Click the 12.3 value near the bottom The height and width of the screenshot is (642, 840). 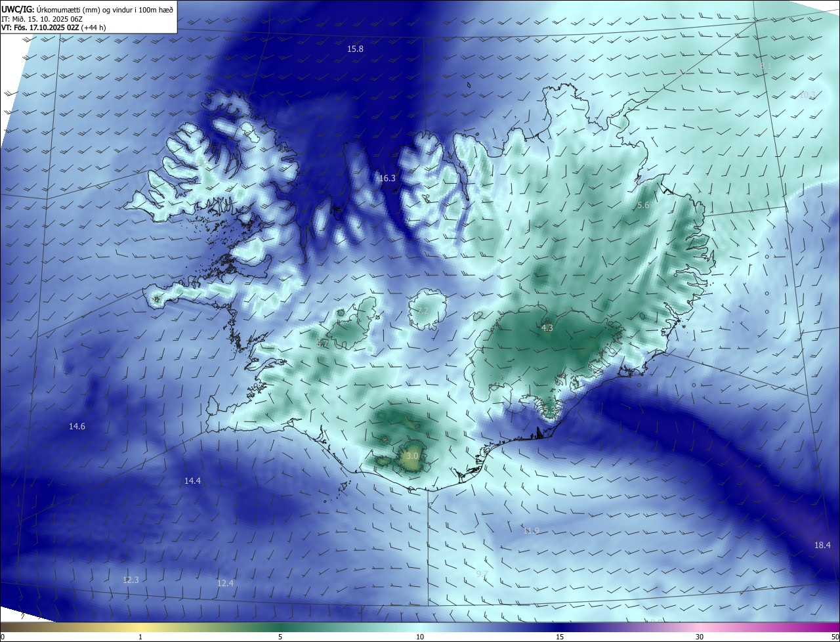(x=131, y=580)
